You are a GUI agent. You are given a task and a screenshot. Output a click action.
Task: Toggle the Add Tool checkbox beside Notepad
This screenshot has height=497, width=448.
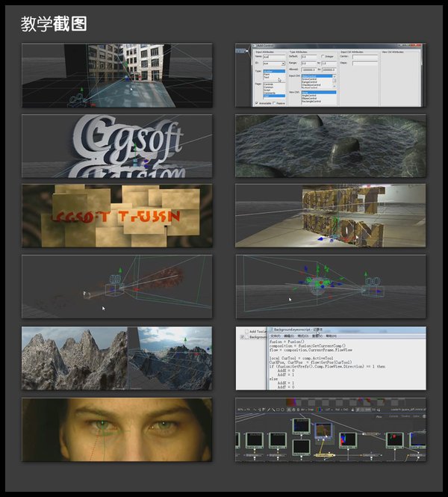246,332
